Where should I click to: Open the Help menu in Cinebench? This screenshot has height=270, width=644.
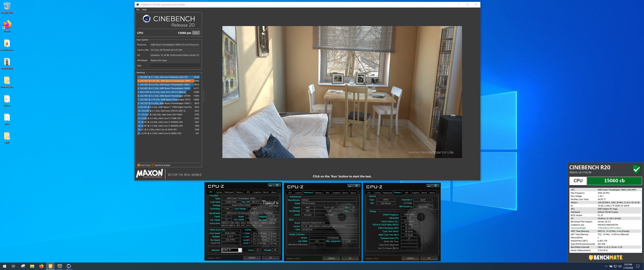[x=144, y=10]
